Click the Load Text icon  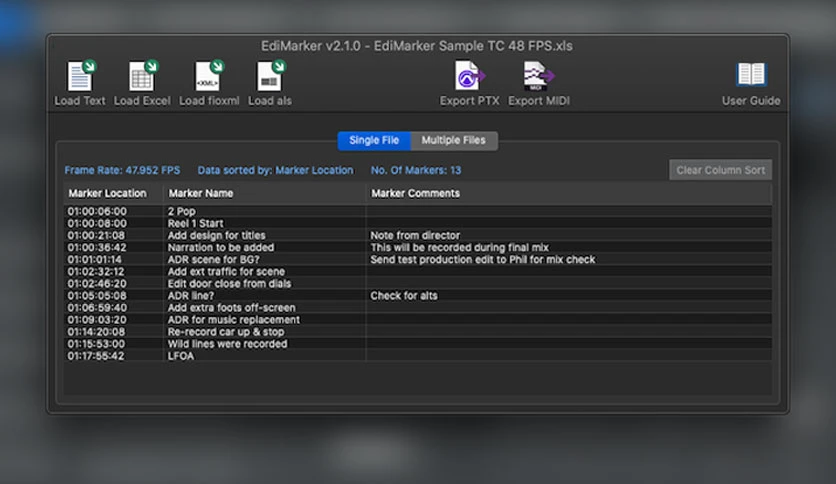[x=80, y=76]
